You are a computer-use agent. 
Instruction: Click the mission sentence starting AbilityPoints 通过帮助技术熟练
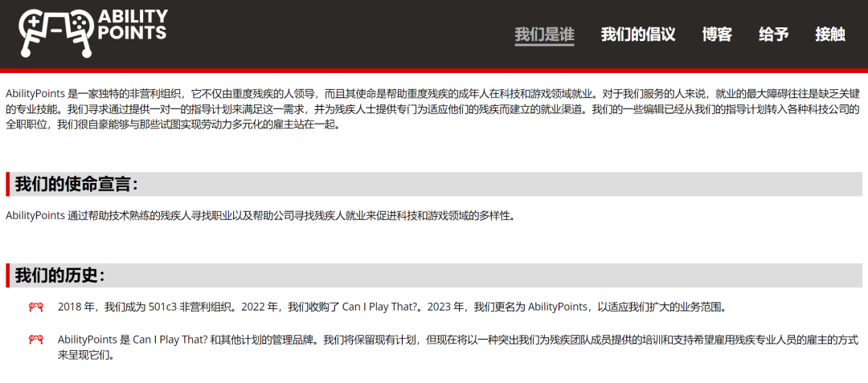(260, 215)
